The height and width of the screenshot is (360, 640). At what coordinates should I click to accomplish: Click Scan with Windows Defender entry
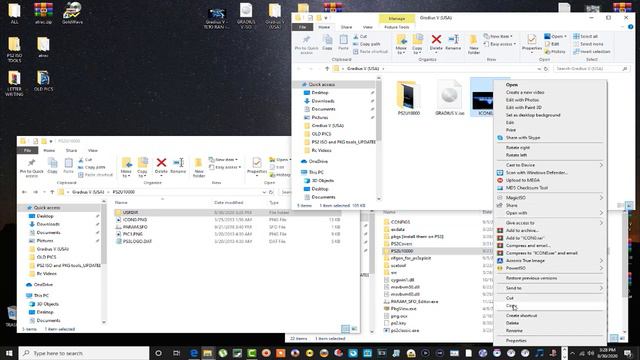coord(537,173)
